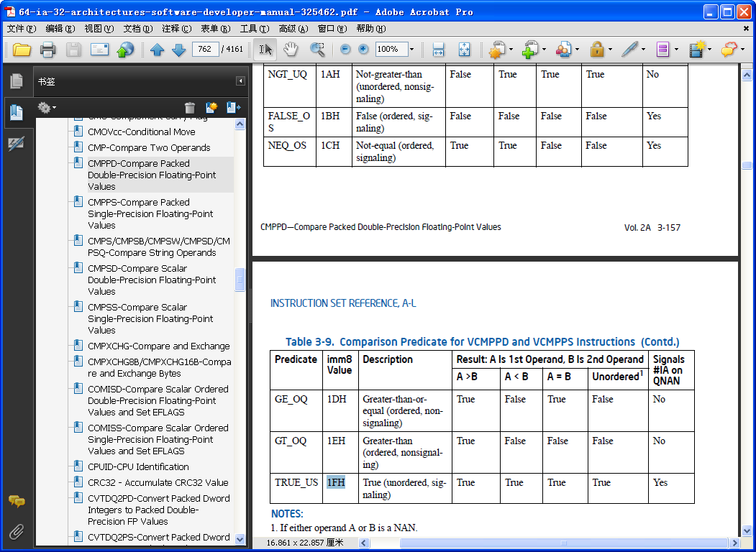Choose the Marquee zoom magnifier tool
Image resolution: width=756 pixels, height=552 pixels.
[317, 49]
